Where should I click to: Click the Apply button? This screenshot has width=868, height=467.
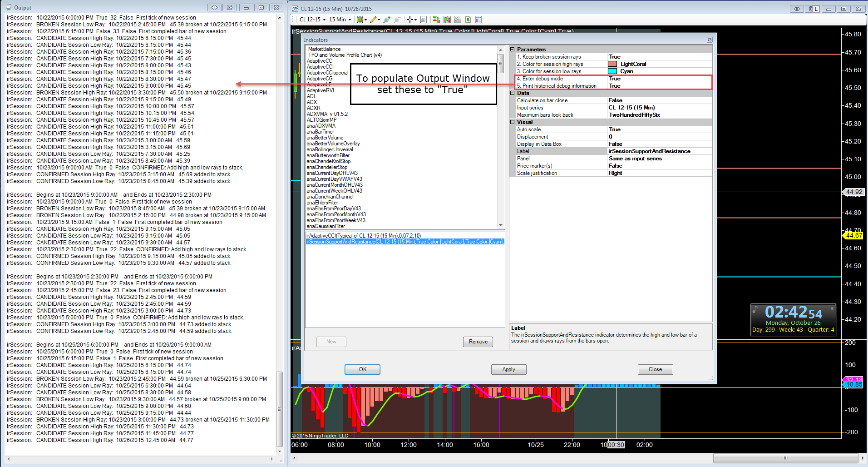click(508, 369)
